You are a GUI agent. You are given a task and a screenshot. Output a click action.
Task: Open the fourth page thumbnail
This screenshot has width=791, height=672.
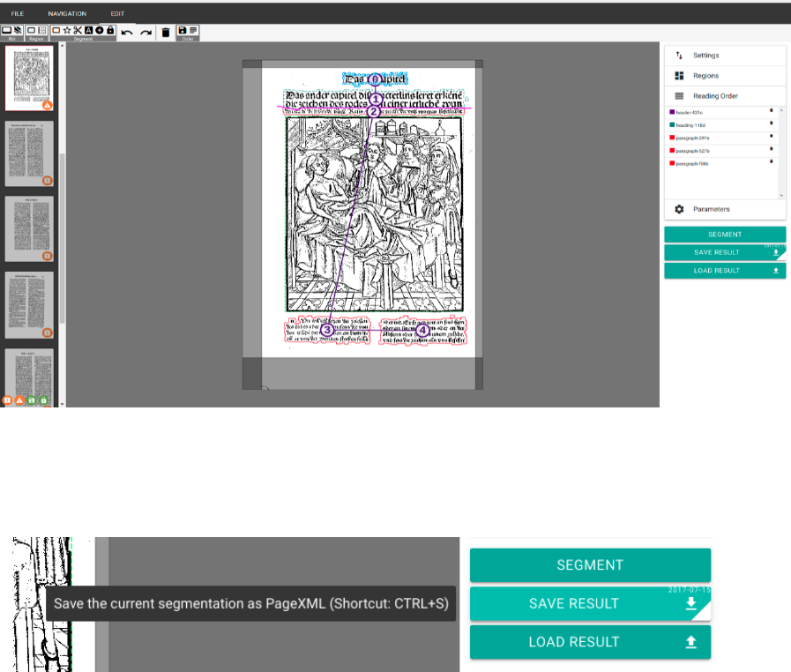[x=29, y=305]
